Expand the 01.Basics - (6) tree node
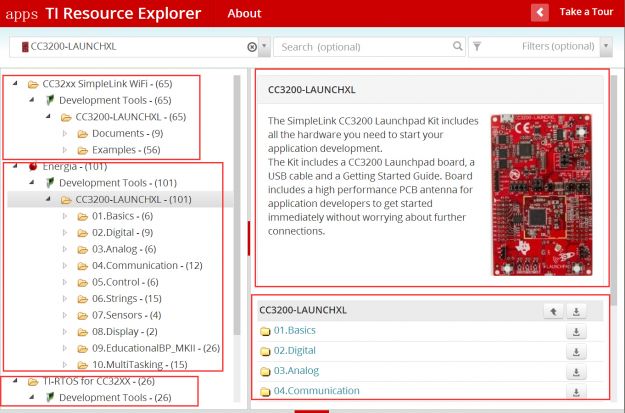625x413 pixels. click(x=65, y=216)
